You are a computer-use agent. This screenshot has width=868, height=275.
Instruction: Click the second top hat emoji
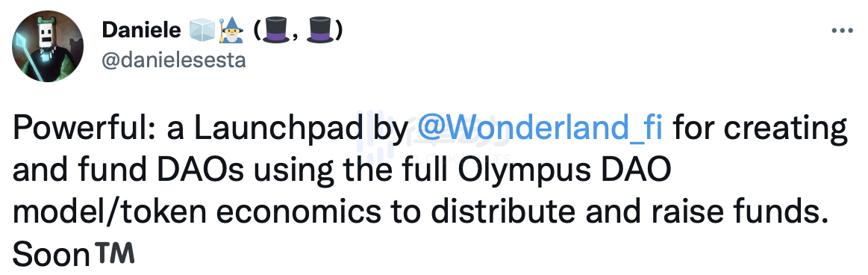319,31
